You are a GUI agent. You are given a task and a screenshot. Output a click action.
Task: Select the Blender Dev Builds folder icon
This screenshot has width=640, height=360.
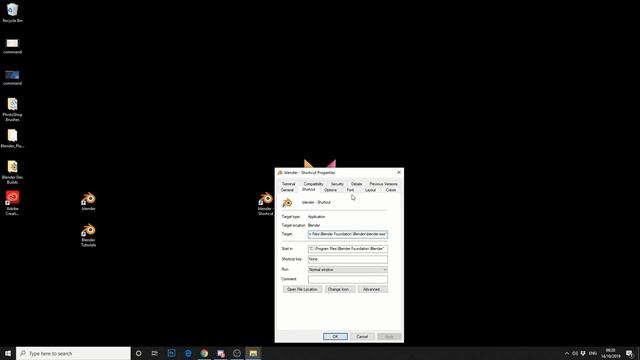click(x=12, y=172)
